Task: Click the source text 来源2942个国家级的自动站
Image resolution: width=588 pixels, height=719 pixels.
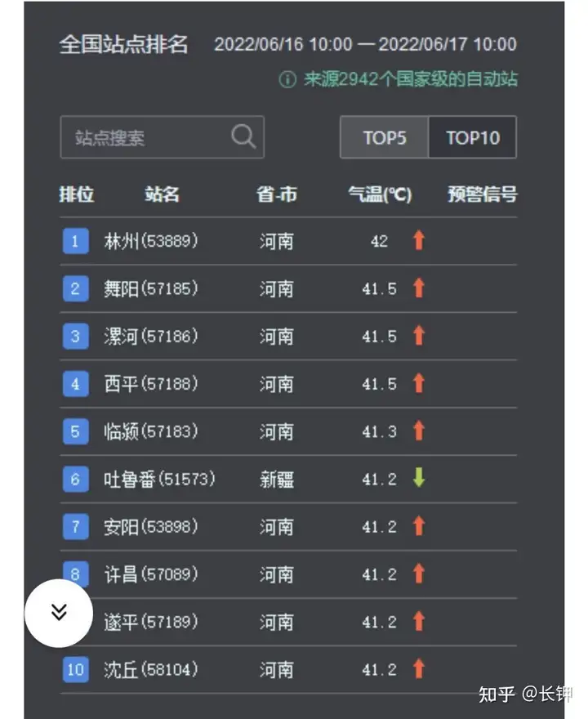Action: pyautogui.click(x=411, y=79)
